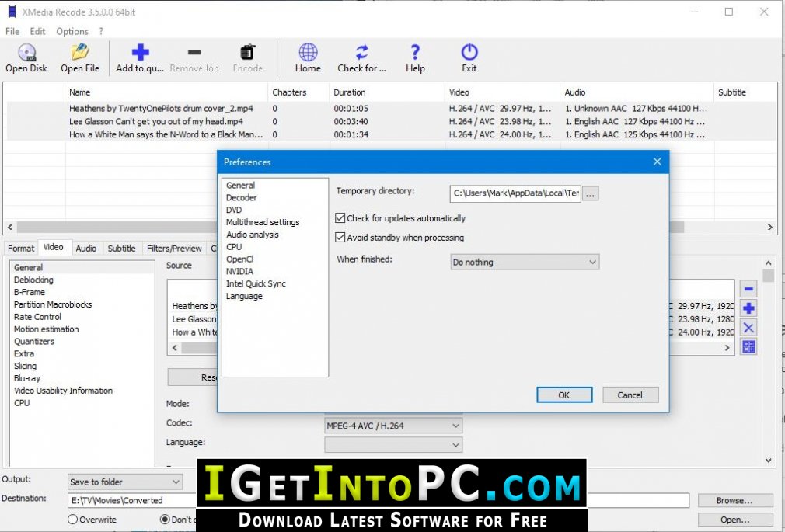Select Language in Preferences list
Viewport: 785px width, 532px height.
[244, 296]
